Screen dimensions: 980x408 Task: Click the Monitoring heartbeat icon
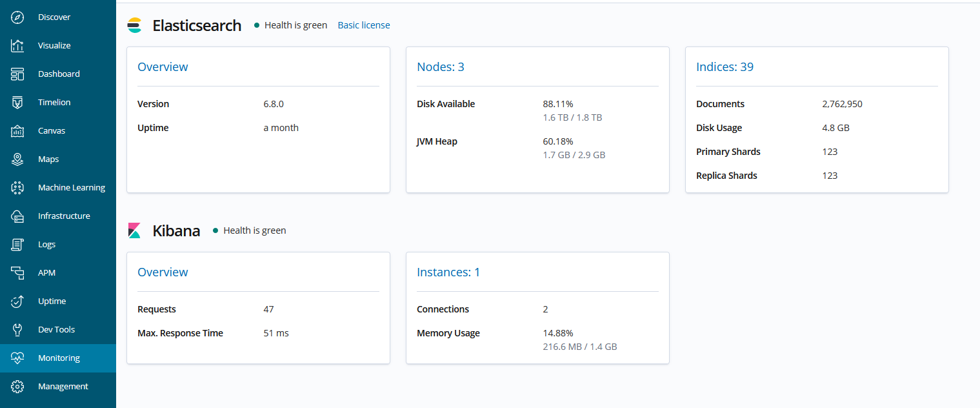[17, 358]
